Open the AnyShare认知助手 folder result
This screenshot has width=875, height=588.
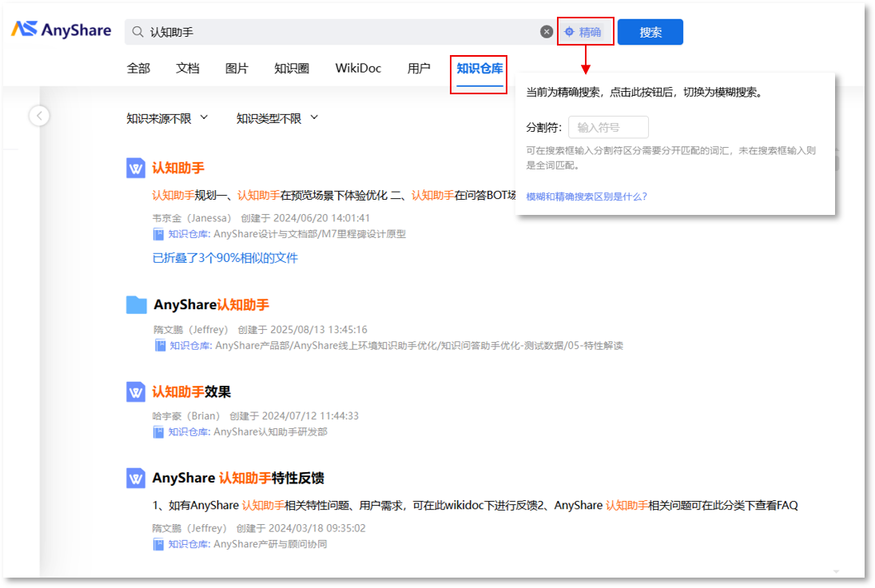(x=212, y=304)
